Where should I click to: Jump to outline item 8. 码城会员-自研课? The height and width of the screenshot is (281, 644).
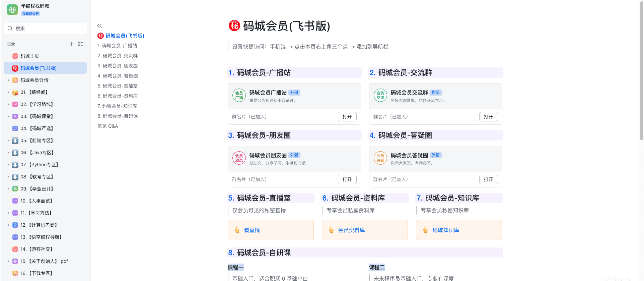[x=118, y=116]
